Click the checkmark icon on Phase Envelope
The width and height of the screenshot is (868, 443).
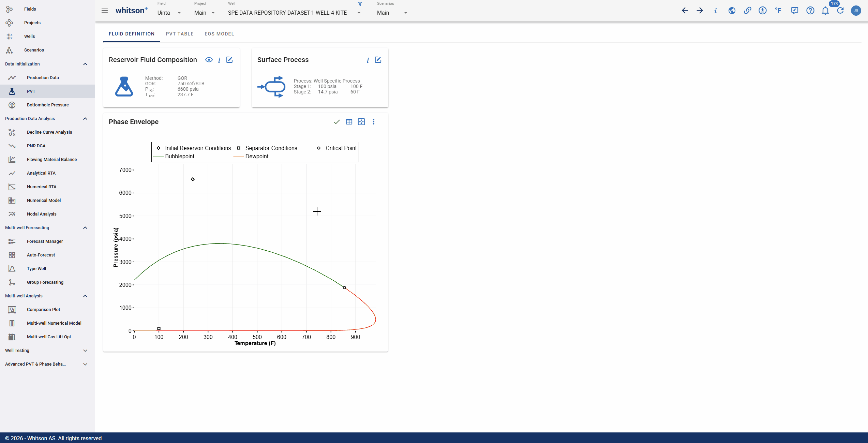coord(337,122)
